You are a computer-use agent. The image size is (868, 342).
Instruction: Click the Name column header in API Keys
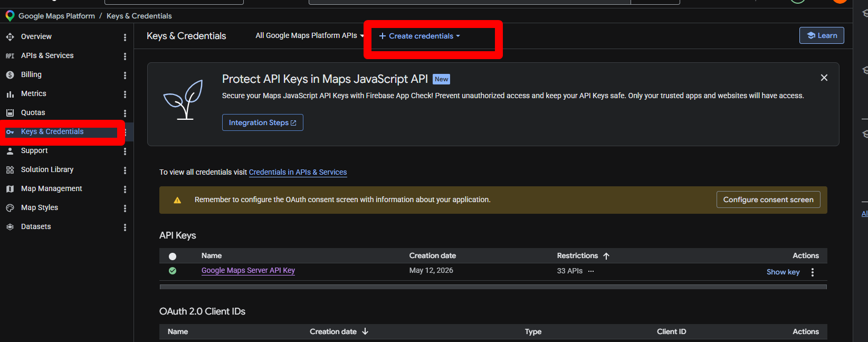(212, 255)
